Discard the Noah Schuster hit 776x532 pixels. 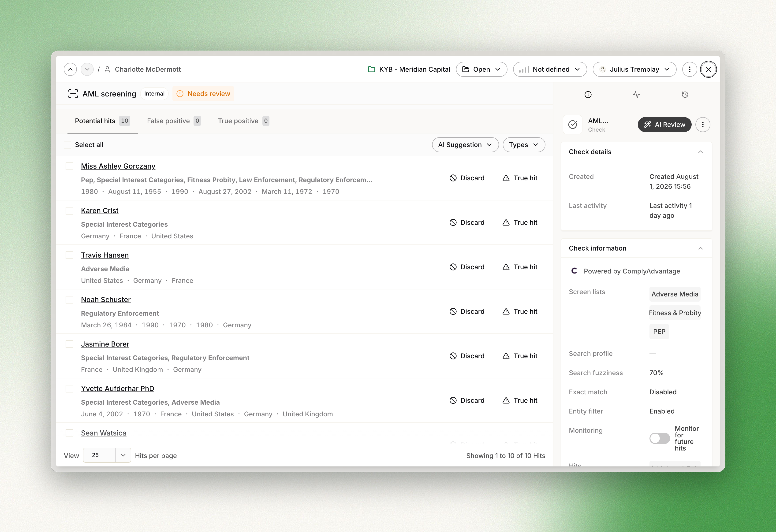(x=467, y=311)
